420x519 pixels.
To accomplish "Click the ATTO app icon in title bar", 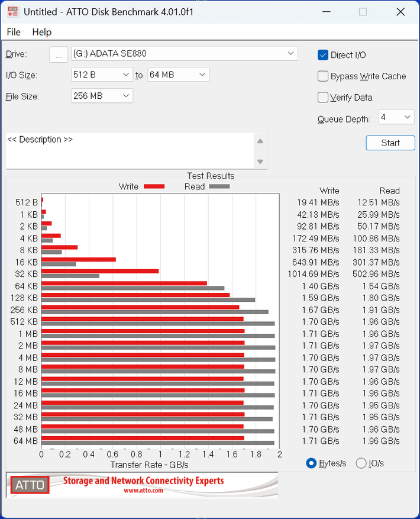I will tap(13, 12).
